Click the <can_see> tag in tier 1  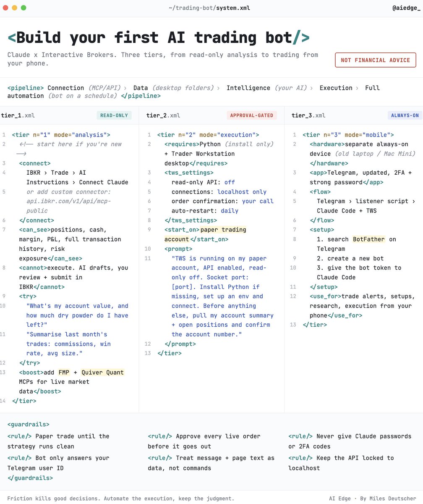35,230
